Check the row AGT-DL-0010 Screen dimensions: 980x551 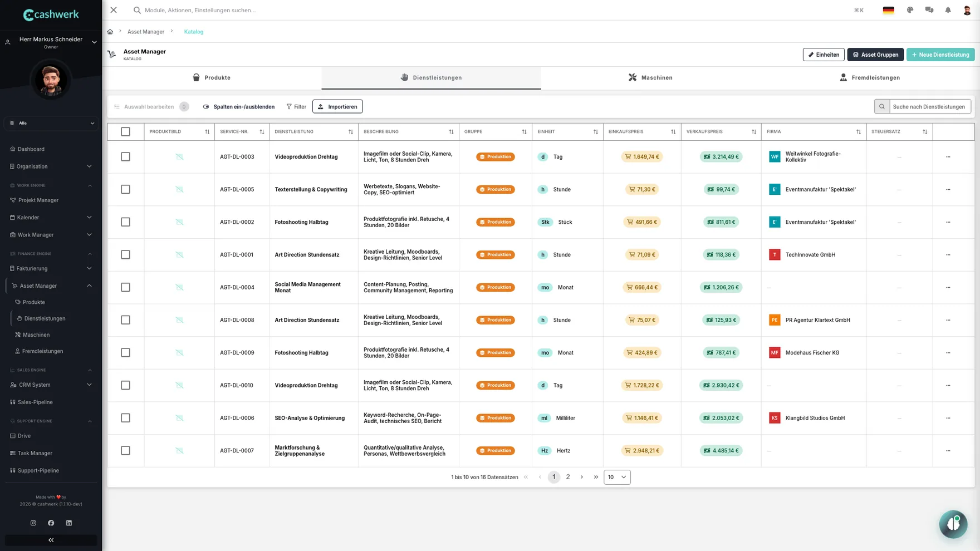(126, 385)
